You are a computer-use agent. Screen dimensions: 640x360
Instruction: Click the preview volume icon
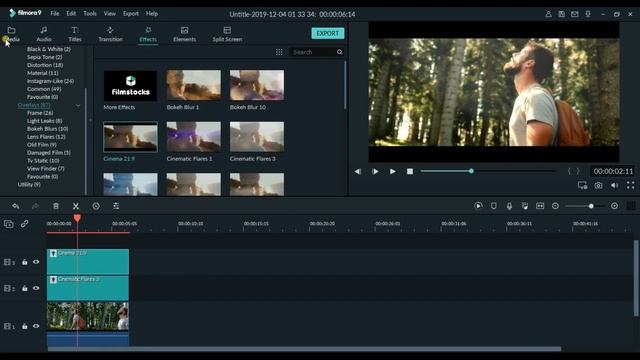[614, 185]
